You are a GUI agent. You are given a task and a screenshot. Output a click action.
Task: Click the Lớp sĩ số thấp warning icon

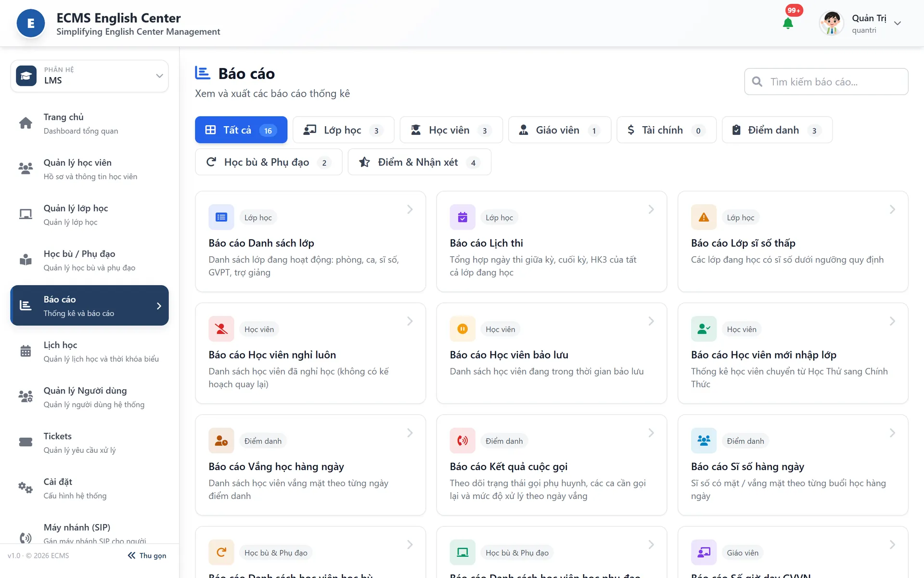[x=704, y=217]
